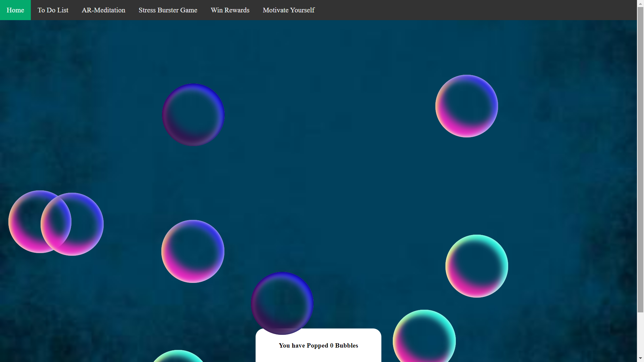The height and width of the screenshot is (362, 644).
Task: Open the Home nav tab
Action: [15, 10]
